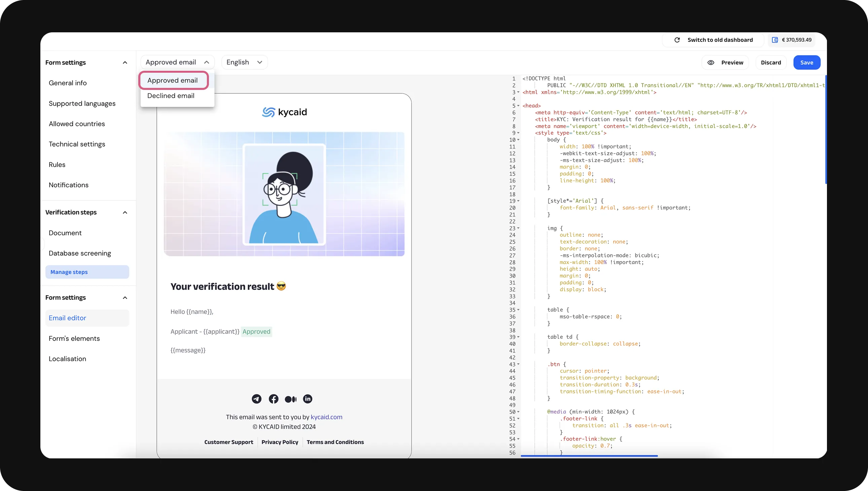Fold the code block at line 10
Image resolution: width=868 pixels, height=491 pixels.
[x=518, y=140]
